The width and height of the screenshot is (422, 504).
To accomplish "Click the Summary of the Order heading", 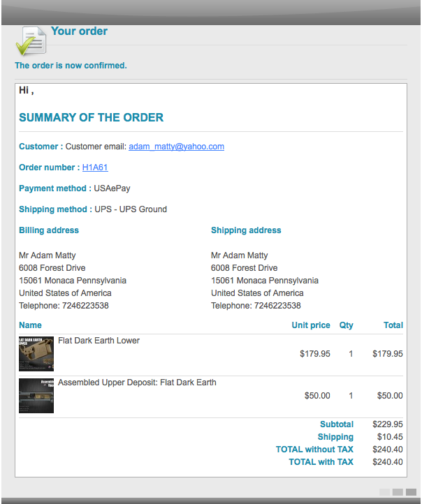I will click(x=91, y=118).
